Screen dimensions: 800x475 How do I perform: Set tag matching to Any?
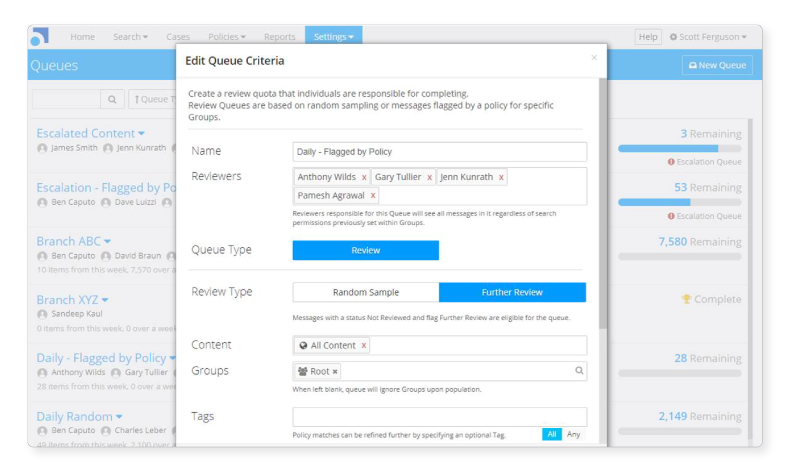(573, 434)
